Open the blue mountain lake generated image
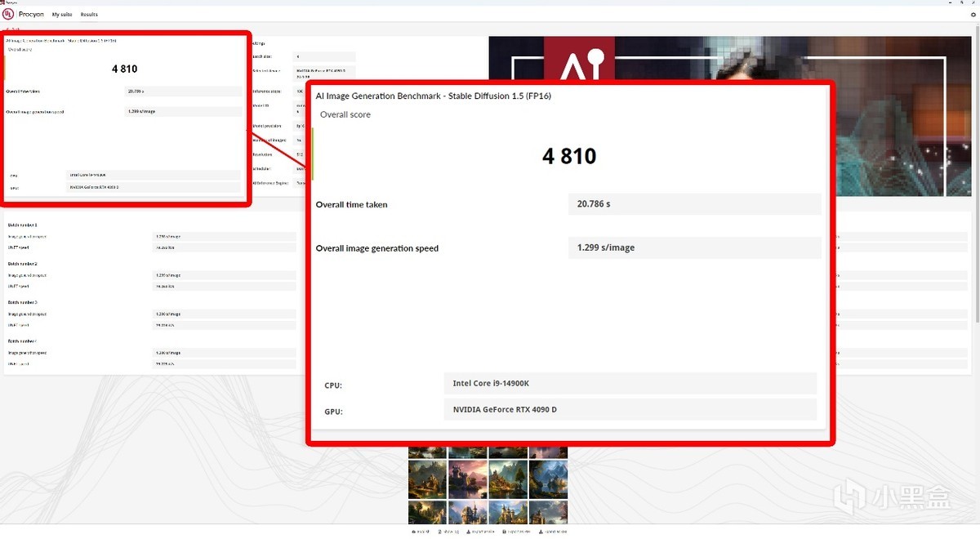Viewport: 980px width, 539px height. pyautogui.click(x=548, y=479)
